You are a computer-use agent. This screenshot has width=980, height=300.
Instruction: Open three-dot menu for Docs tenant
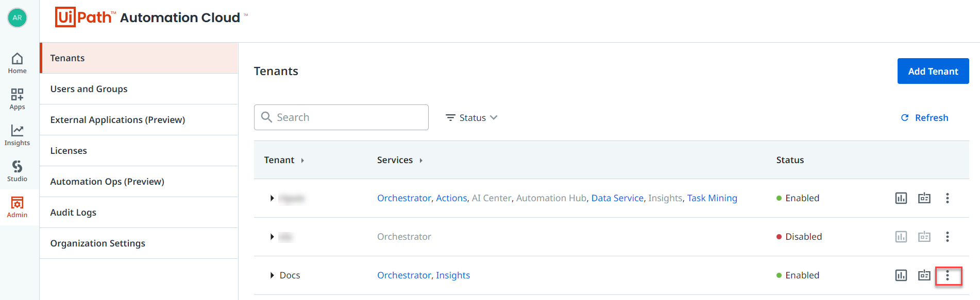pyautogui.click(x=947, y=276)
